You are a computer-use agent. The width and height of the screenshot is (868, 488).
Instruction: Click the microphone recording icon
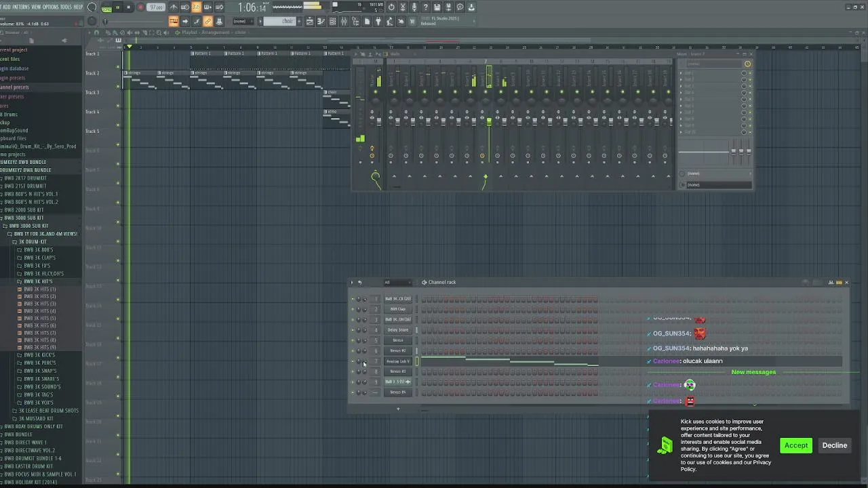click(414, 7)
